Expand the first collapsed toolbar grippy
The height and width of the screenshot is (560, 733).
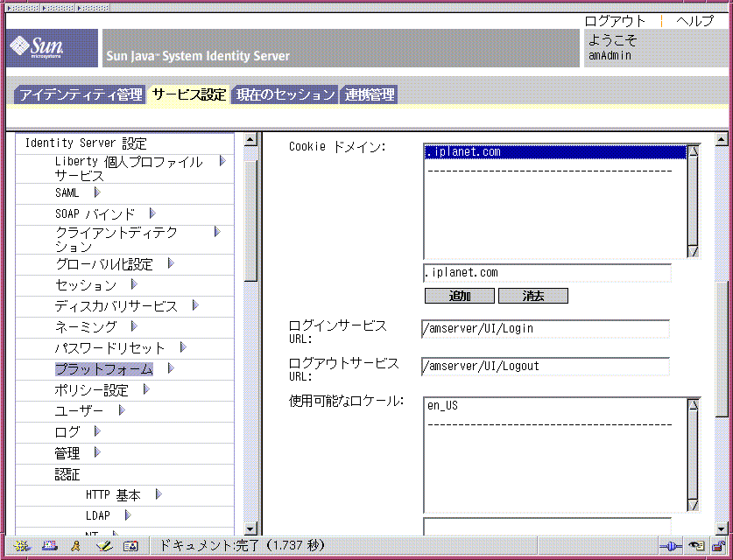23,8
